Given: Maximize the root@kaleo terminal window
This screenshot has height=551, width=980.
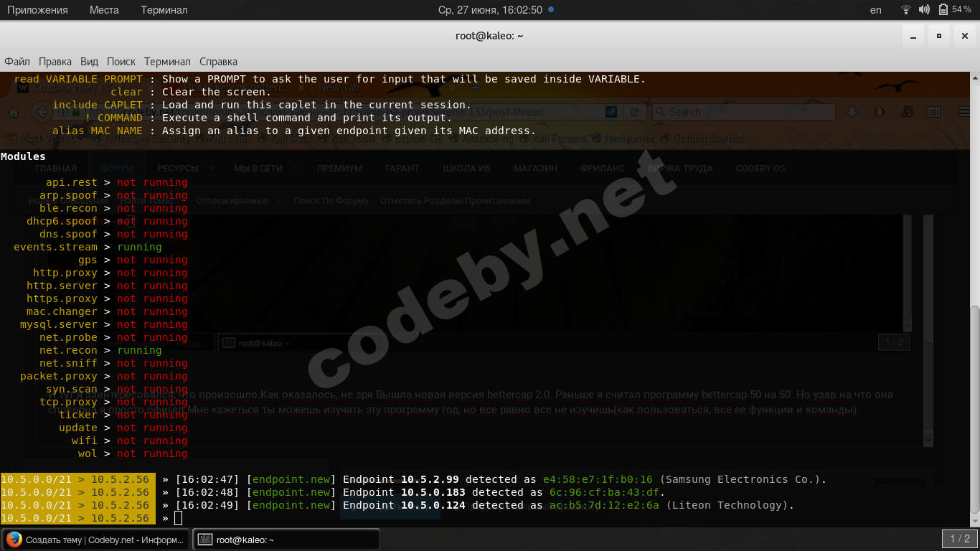Looking at the screenshot, I should (x=938, y=36).
